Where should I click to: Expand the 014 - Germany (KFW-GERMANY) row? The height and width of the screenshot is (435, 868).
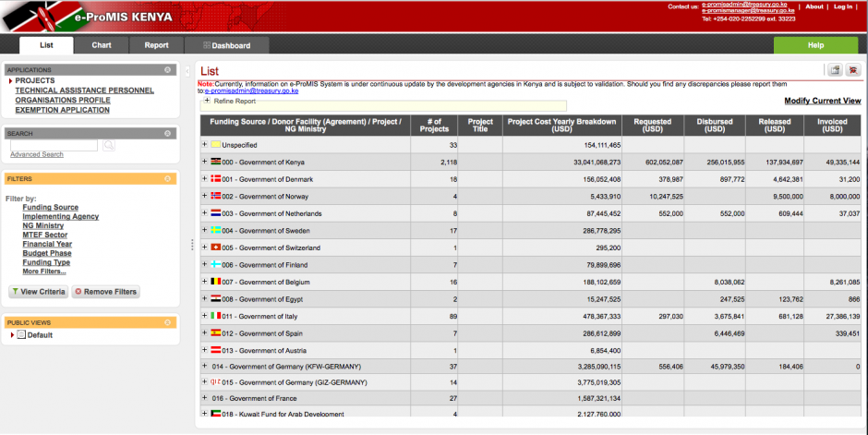[x=204, y=366]
